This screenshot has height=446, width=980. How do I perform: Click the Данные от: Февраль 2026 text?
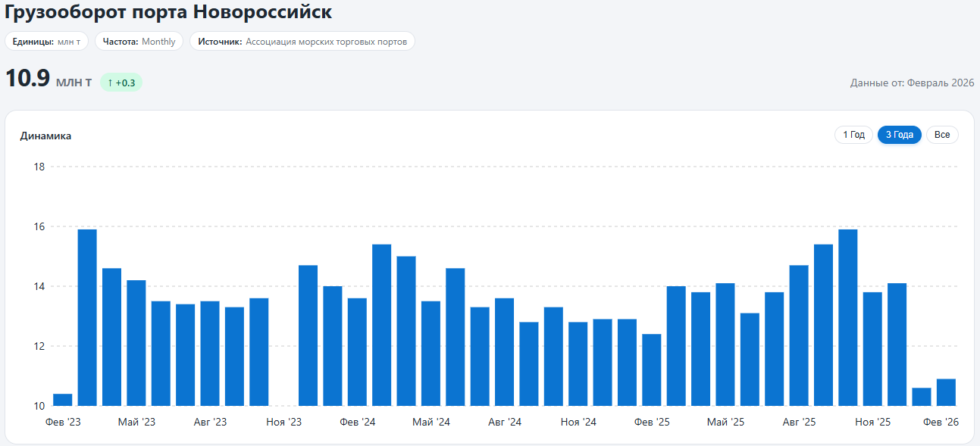(x=912, y=83)
